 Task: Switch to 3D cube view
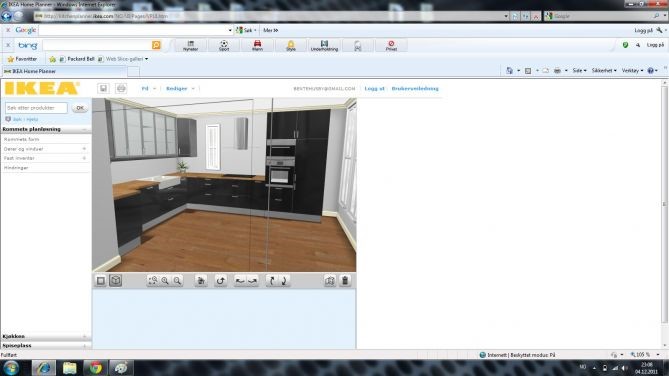116,281
